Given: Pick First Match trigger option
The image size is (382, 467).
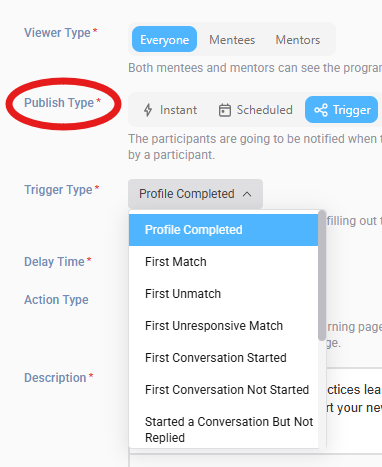Looking at the screenshot, I should click(223, 262).
